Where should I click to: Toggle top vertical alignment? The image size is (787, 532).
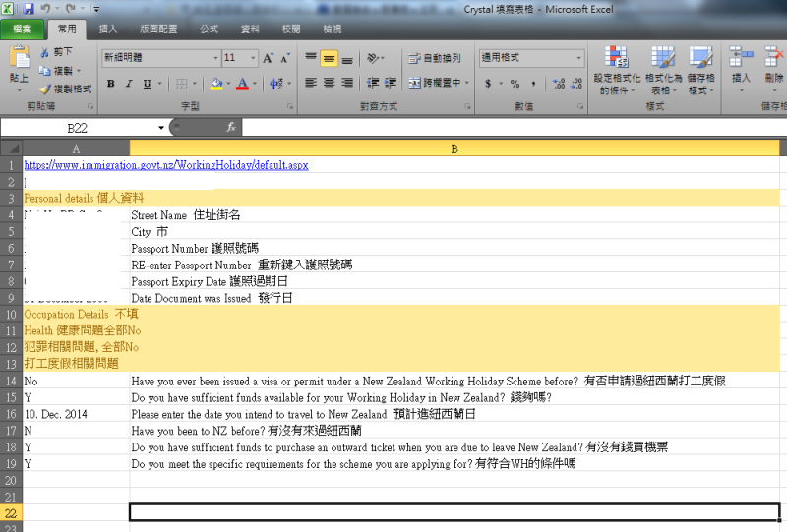311,58
